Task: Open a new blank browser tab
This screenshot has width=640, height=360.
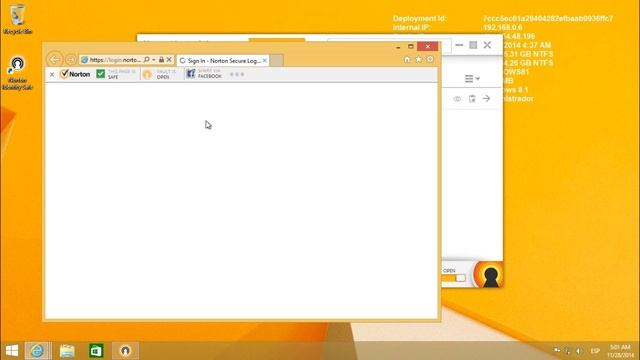Action: (277, 60)
